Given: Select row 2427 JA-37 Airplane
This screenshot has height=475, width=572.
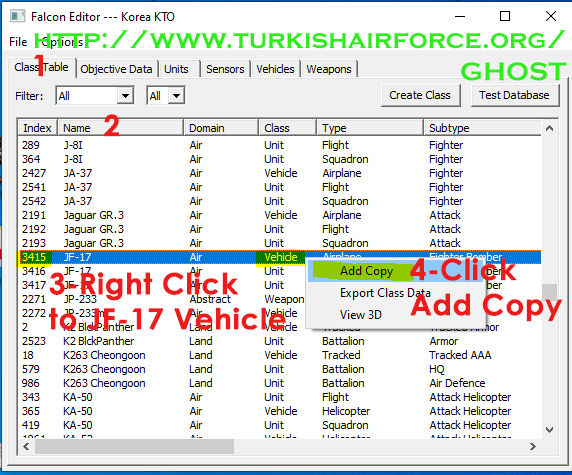Looking at the screenshot, I should 280,173.
